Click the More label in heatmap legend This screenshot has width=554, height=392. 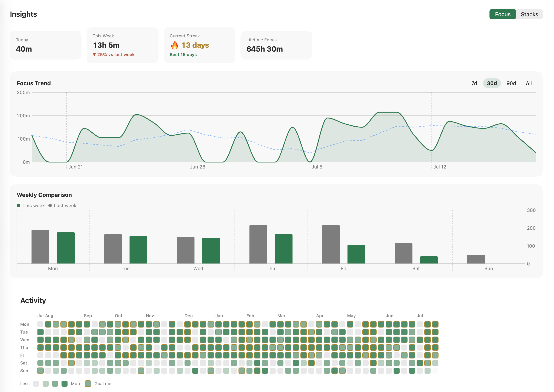(x=76, y=384)
